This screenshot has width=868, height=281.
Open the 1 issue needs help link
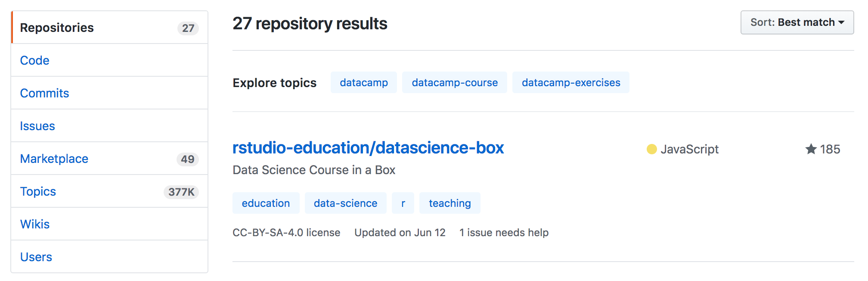(504, 233)
